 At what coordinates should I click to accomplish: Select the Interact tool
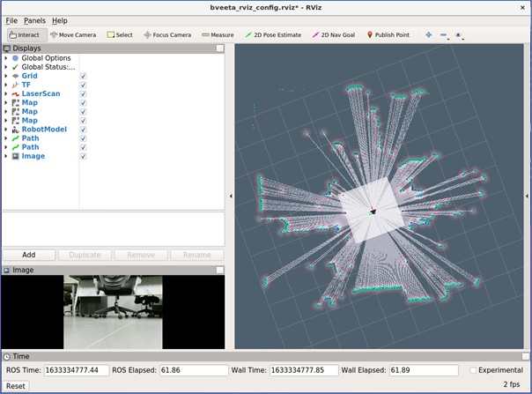tap(24, 35)
